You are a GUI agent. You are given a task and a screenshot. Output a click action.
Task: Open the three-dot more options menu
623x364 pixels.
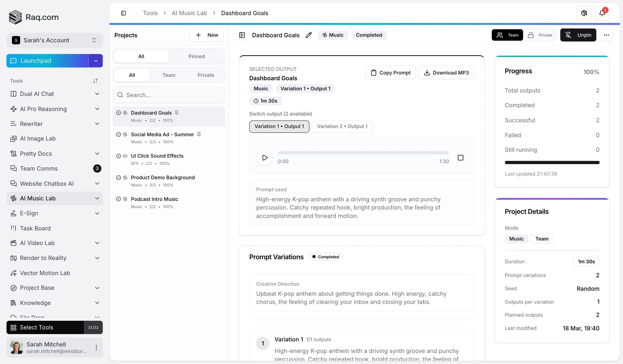(606, 35)
